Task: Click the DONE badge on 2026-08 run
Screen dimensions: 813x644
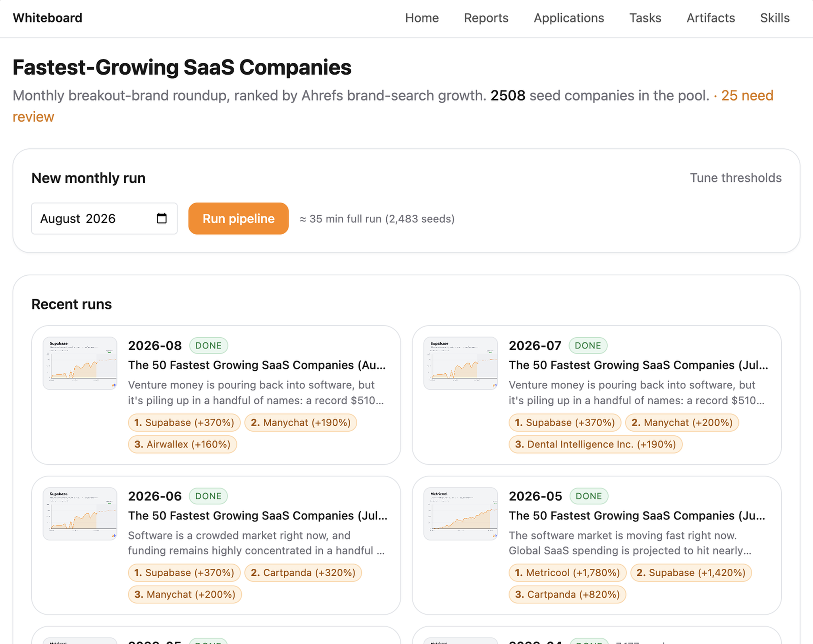Action: [208, 346]
